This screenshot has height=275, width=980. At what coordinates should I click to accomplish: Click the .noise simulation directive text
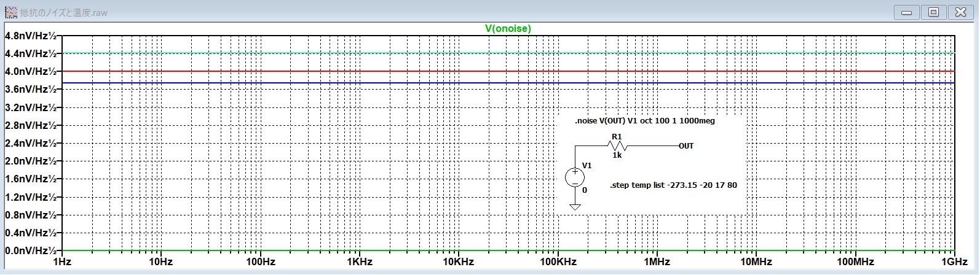point(644,121)
